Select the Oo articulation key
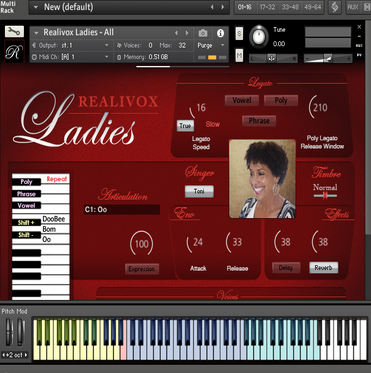371x373 pixels. pos(47,239)
